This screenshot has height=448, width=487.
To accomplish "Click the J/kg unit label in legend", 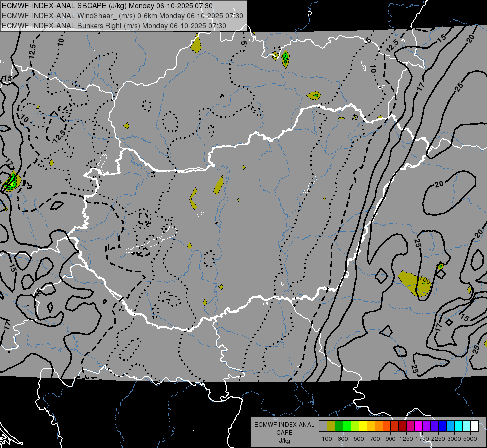I will 284,441.
